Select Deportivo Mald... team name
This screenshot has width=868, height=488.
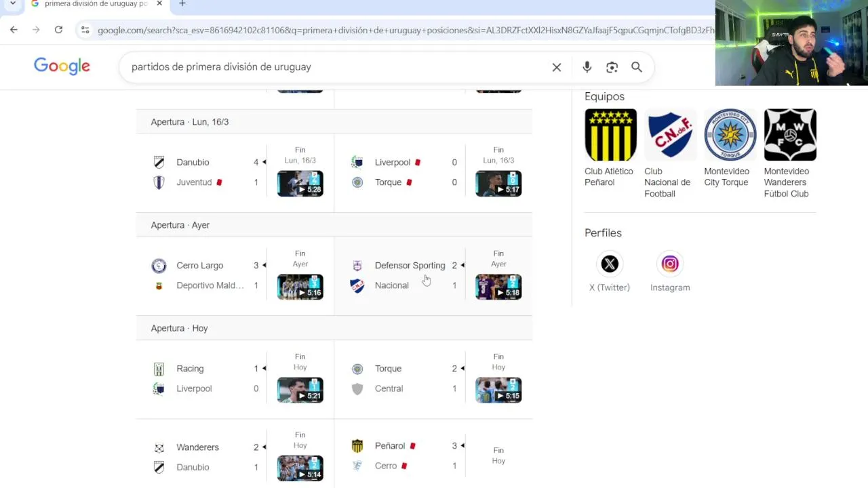[210, 285]
